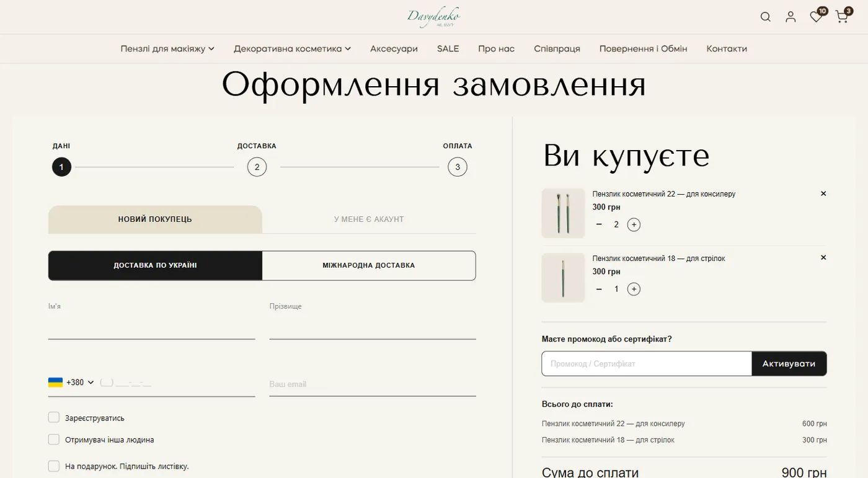868x478 pixels.
Task: Switch to Новий покупець tab
Action: point(155,219)
